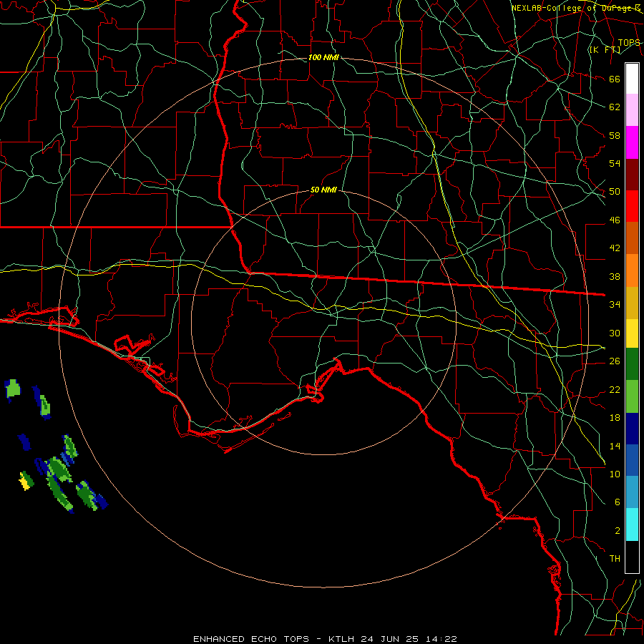This screenshot has width=644, height=644.
Task: Click the 66 legend value
Action: (615, 79)
